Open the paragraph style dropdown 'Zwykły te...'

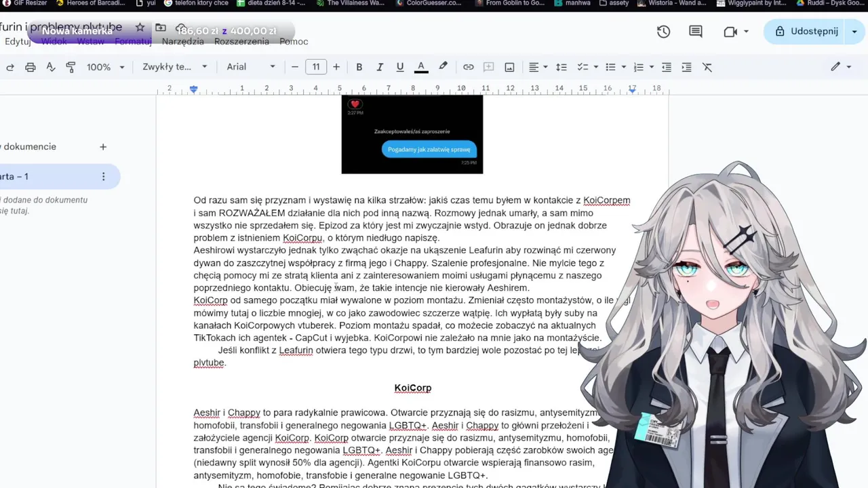pos(175,67)
